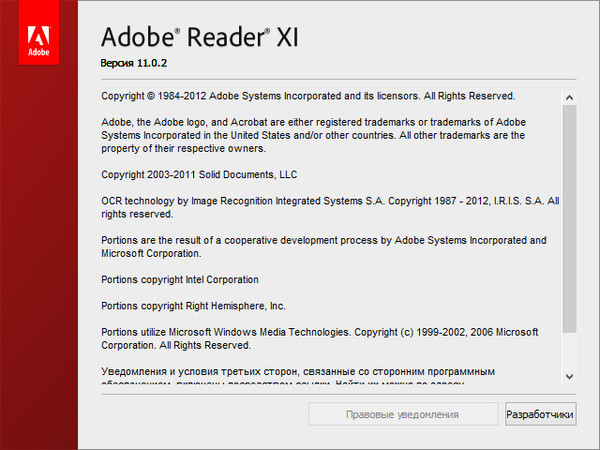600x450 pixels.
Task: Open the Разработчики credits button
Action: tap(540, 414)
